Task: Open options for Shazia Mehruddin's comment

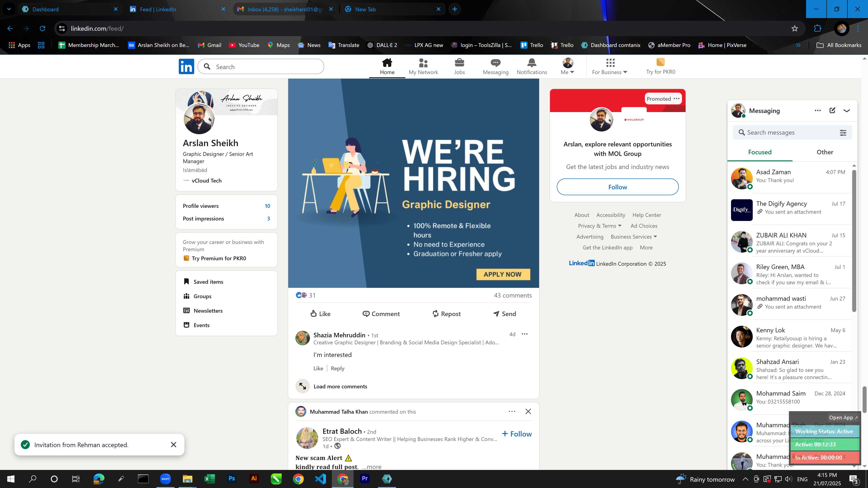Action: [x=525, y=334]
